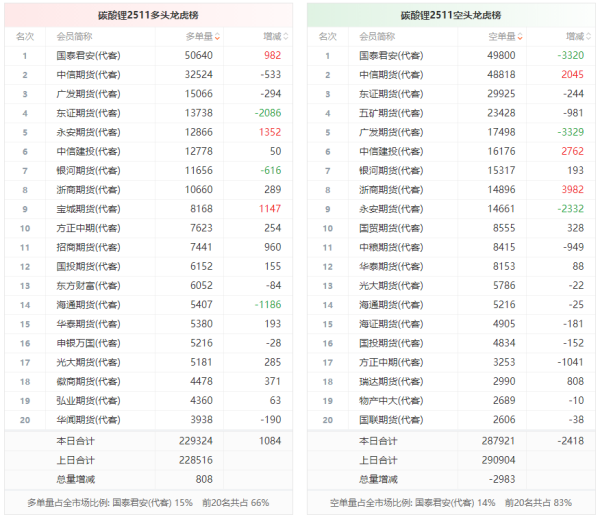The height and width of the screenshot is (519, 600).
Task: Select 国泰君安(代客) in short table
Action: [x=391, y=56]
